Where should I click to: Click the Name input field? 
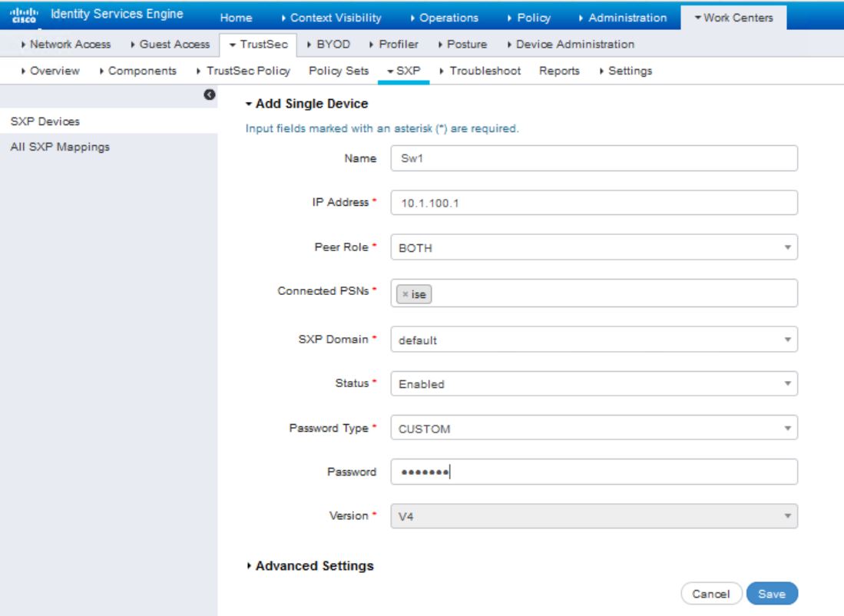pos(594,158)
